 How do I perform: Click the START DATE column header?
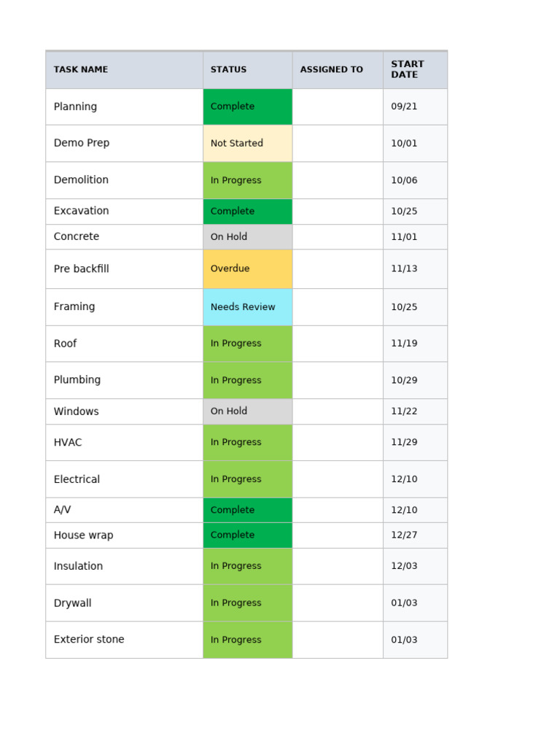click(x=415, y=69)
